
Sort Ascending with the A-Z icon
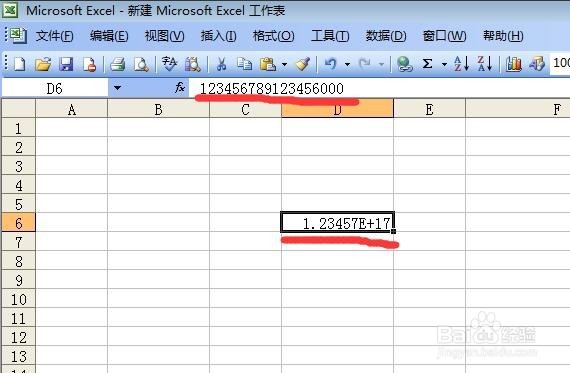[x=461, y=64]
